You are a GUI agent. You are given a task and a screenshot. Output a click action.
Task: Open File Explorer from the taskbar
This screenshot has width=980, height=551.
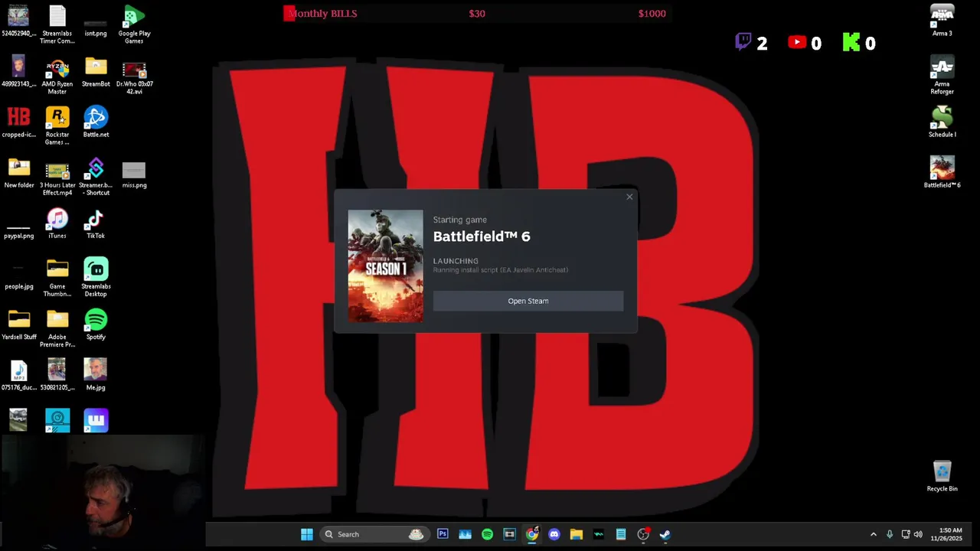point(577,534)
